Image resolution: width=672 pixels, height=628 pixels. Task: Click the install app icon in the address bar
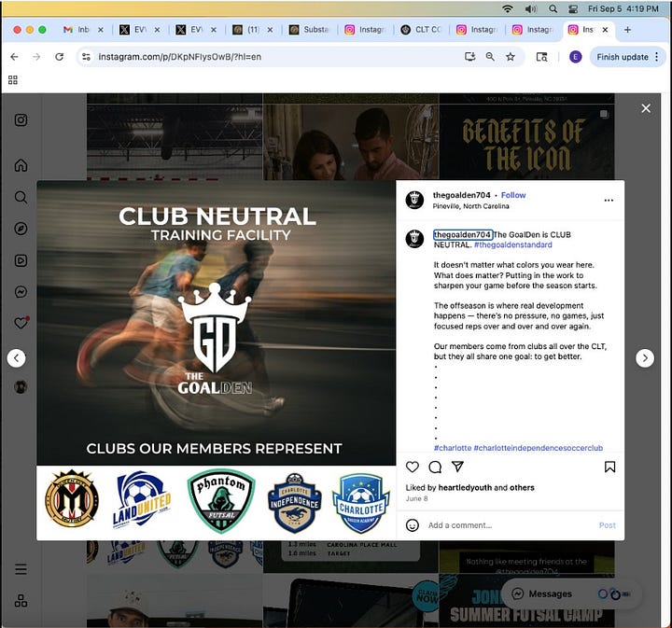point(470,57)
